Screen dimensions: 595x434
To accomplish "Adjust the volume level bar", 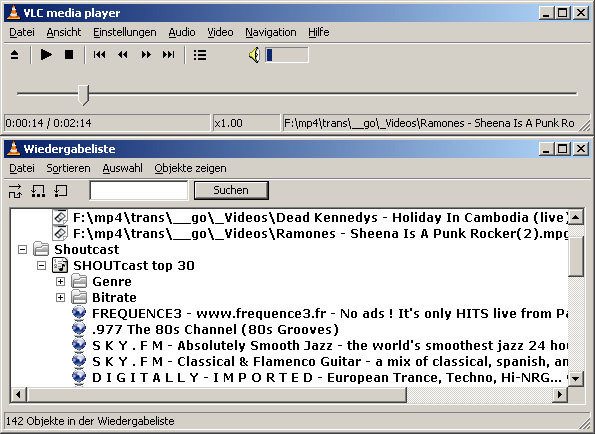I will point(287,55).
